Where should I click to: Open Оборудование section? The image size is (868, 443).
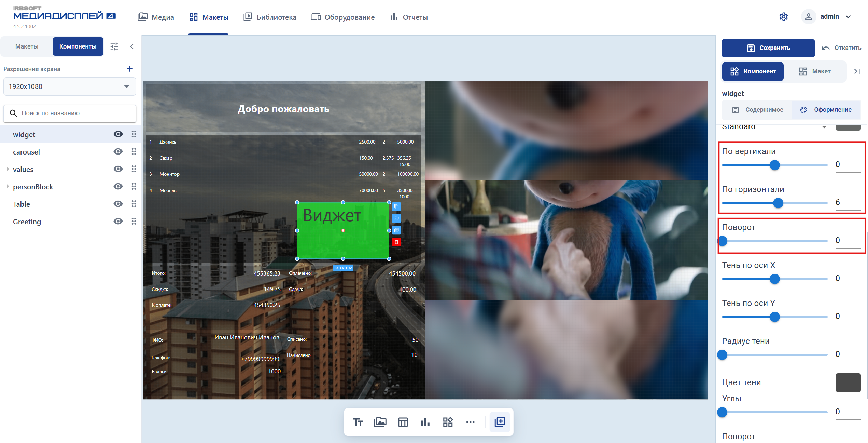[x=342, y=17]
